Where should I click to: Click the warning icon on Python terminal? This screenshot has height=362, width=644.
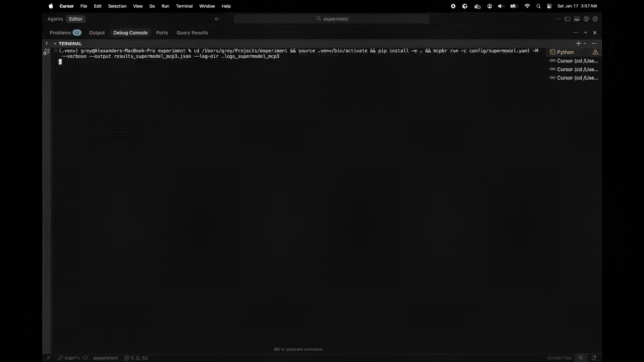pyautogui.click(x=596, y=52)
